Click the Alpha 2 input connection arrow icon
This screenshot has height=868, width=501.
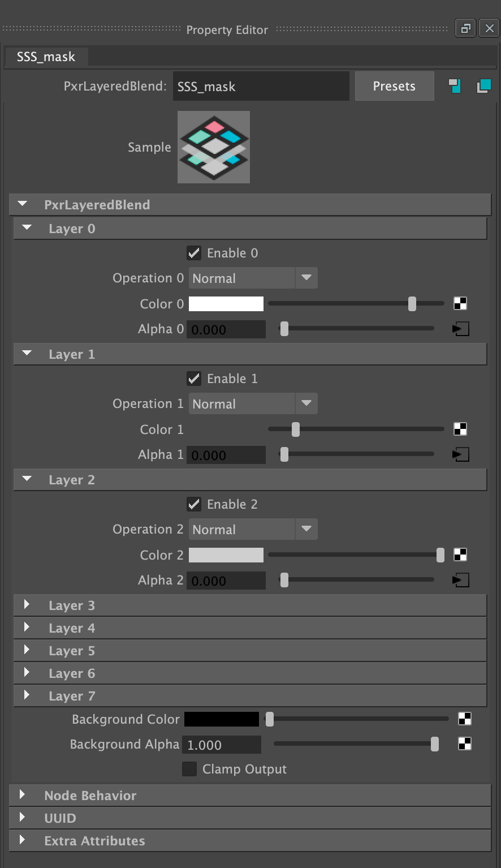(461, 580)
